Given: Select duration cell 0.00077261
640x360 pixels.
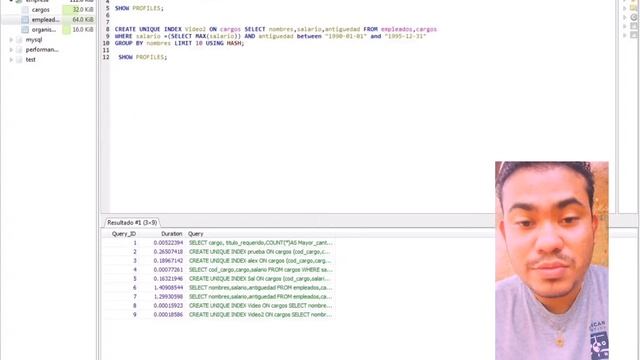Looking at the screenshot, I should point(168,270).
